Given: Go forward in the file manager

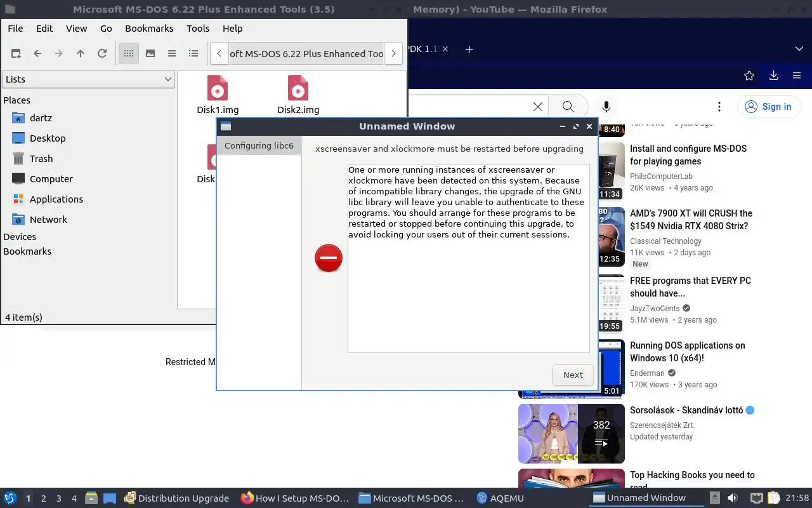Looking at the screenshot, I should tap(59, 54).
